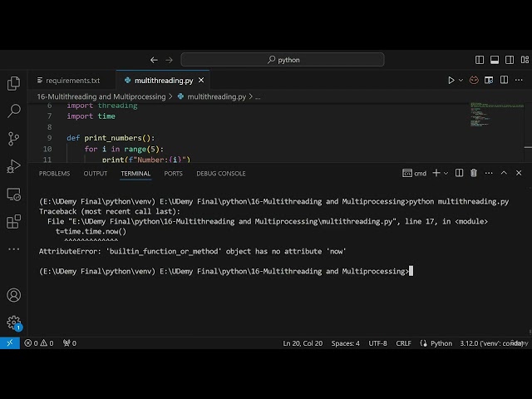
Task: Select the multithreading.py editor tab
Action: coord(164,81)
